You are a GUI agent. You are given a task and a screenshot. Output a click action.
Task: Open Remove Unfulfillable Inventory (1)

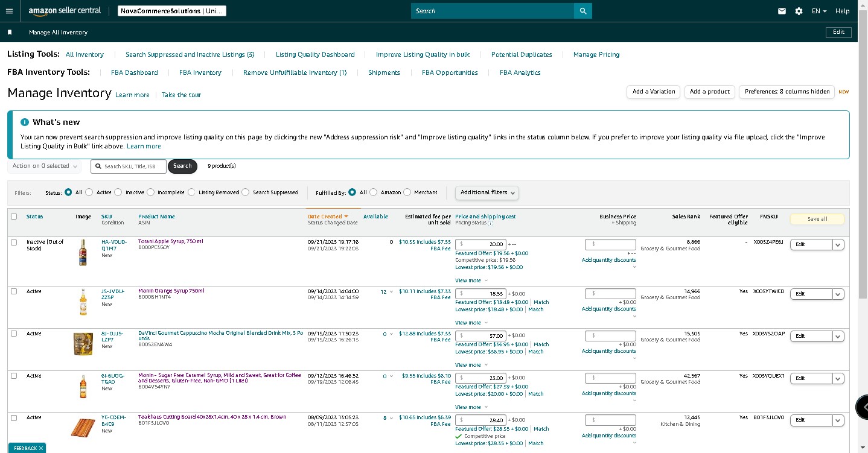click(295, 72)
